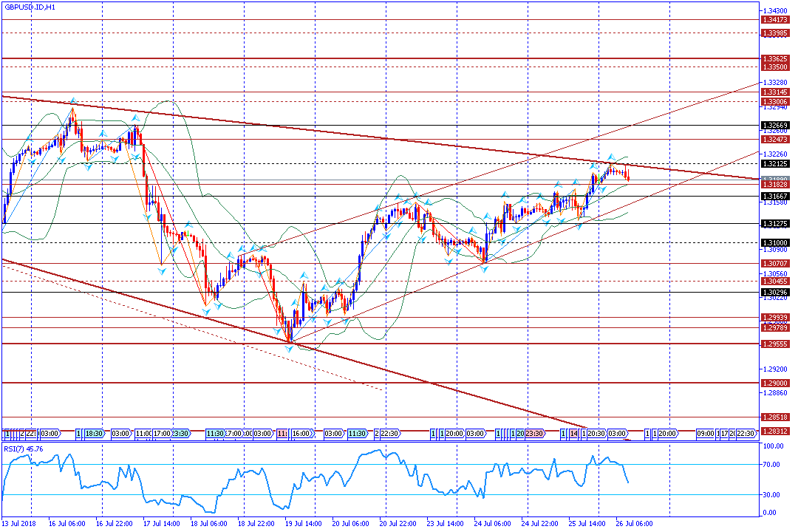Open the 09:00 event marker
Image resolution: width=798 pixels, height=532 pixels.
point(706,434)
